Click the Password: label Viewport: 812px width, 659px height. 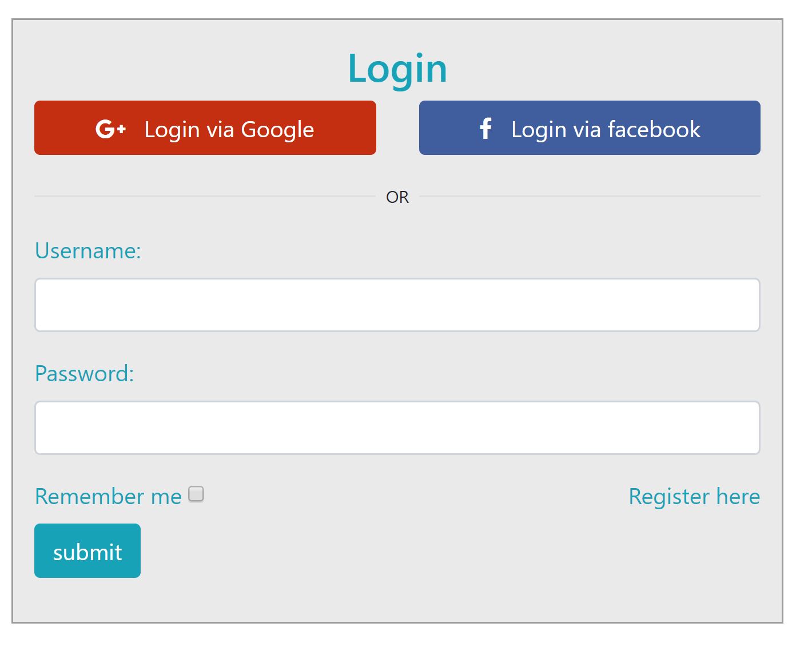84,373
